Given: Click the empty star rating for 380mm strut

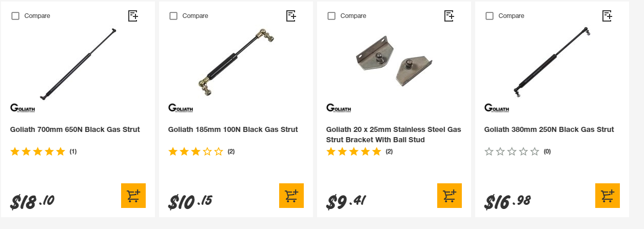Looking at the screenshot, I should (x=512, y=151).
